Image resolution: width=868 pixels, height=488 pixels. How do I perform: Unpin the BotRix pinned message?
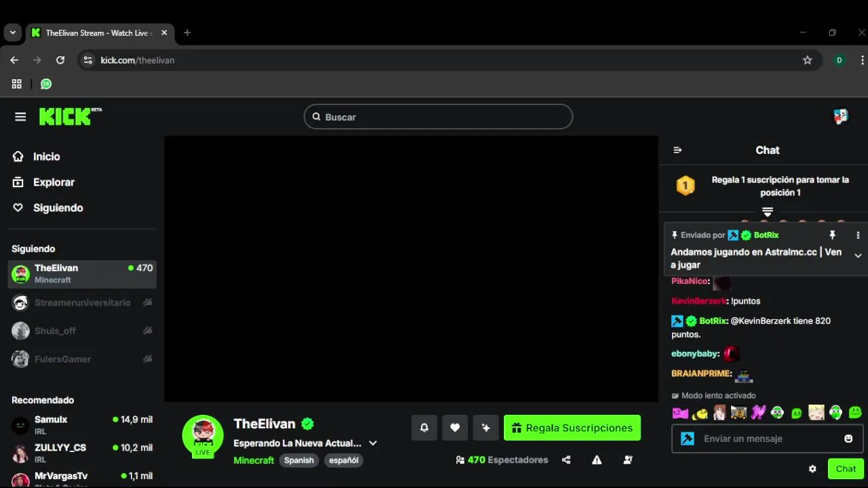(833, 235)
